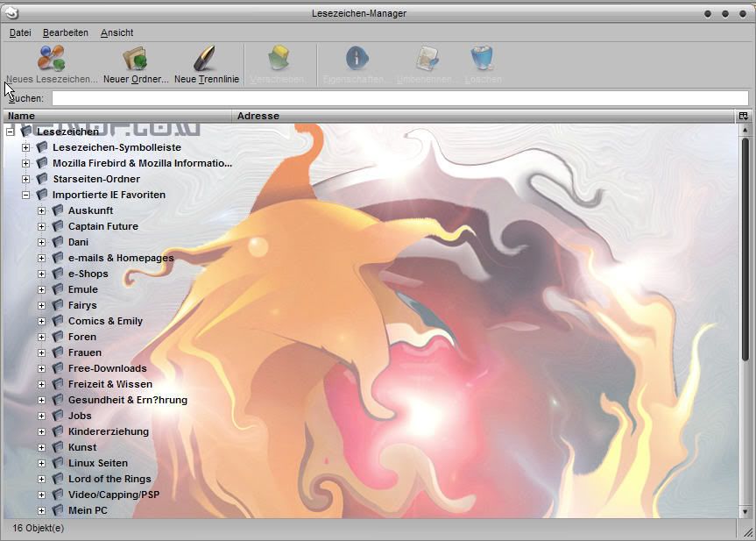
Task: Expand the Kindererziehung folder
Action: point(41,431)
